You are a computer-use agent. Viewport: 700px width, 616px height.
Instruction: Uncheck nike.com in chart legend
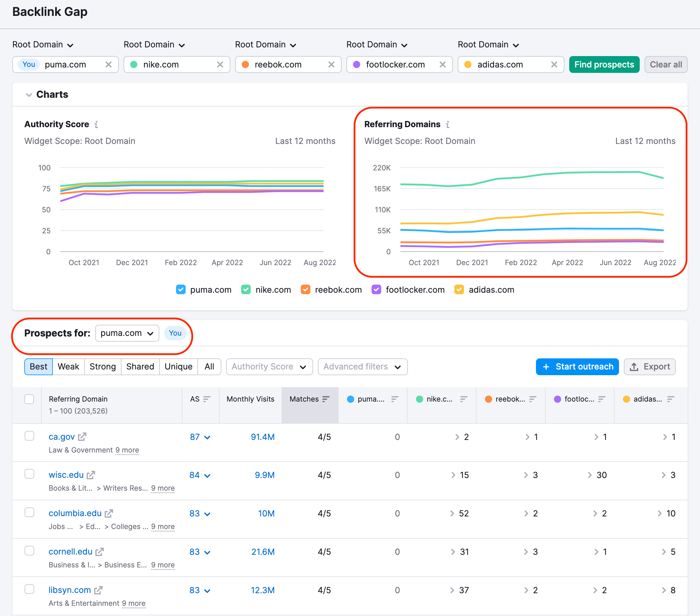click(246, 290)
